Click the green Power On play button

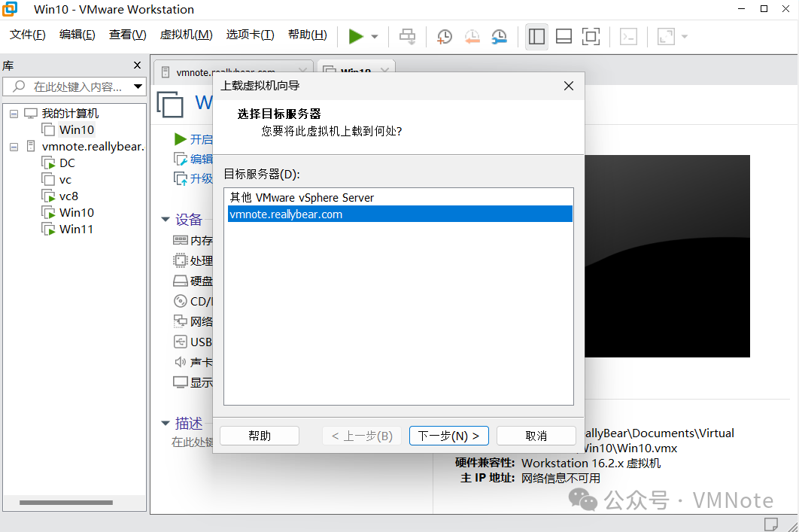(x=356, y=36)
